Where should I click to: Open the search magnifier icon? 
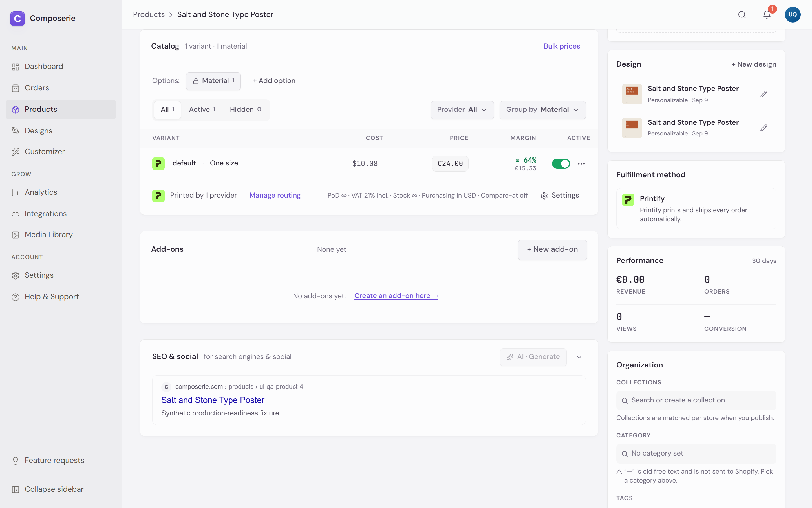pyautogui.click(x=742, y=15)
